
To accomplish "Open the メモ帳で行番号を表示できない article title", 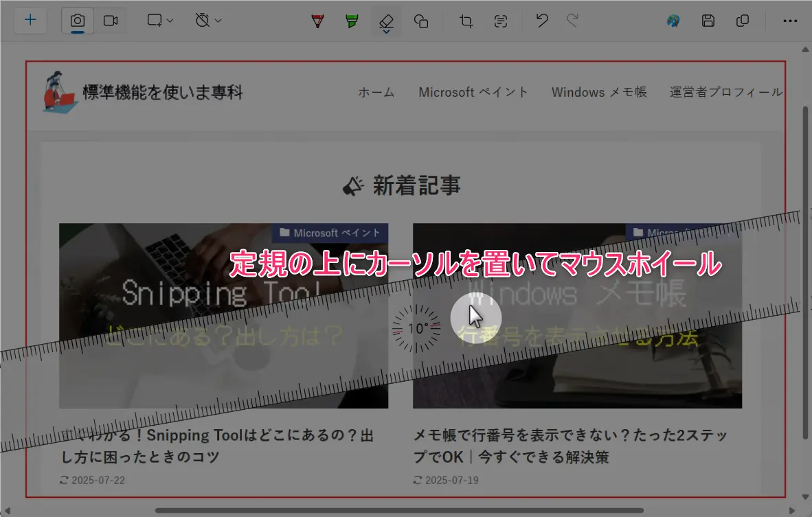I will point(571,446).
